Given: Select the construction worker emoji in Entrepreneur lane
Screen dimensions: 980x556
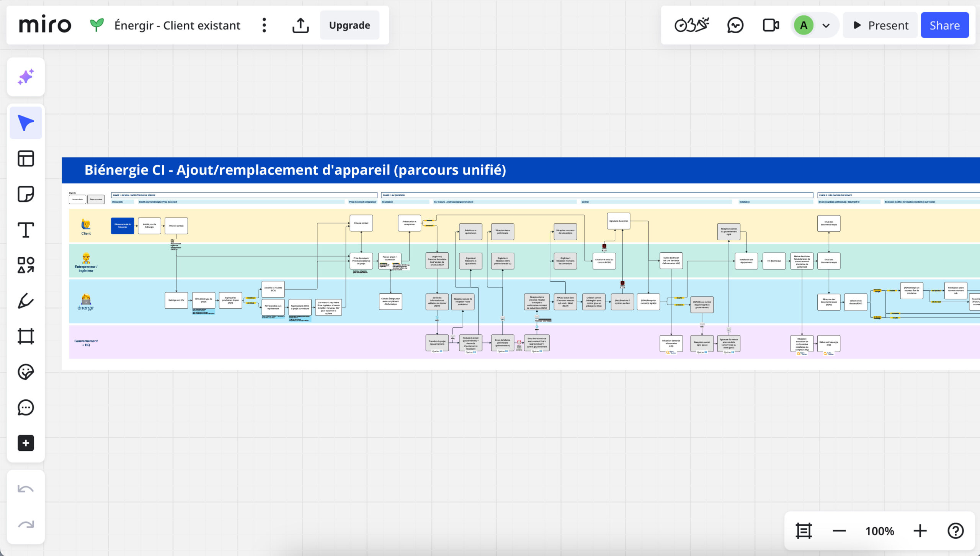Looking at the screenshot, I should click(x=86, y=258).
